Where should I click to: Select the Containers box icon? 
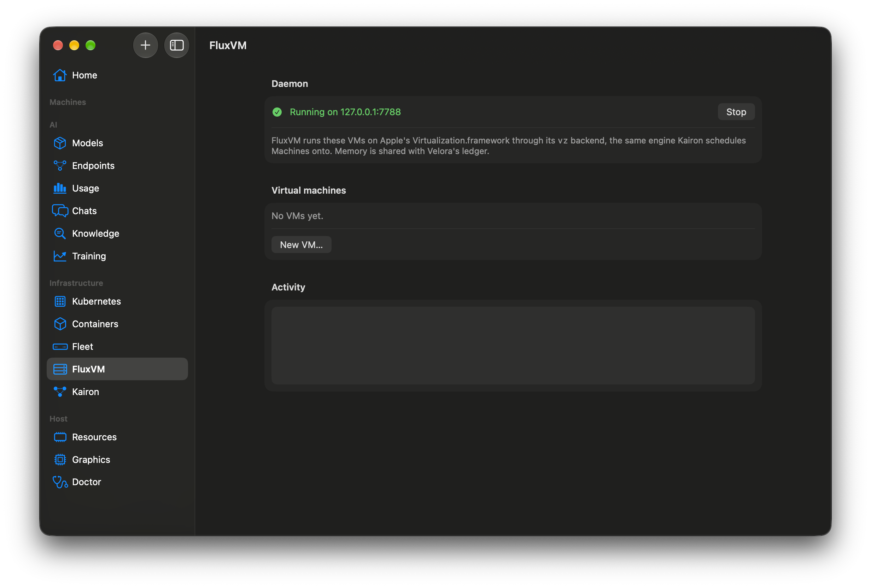[x=60, y=324]
